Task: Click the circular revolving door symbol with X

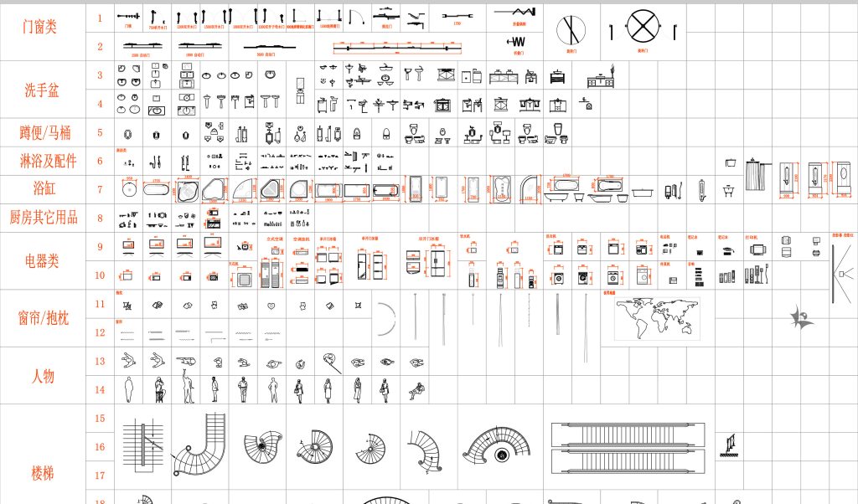Action: (x=643, y=27)
